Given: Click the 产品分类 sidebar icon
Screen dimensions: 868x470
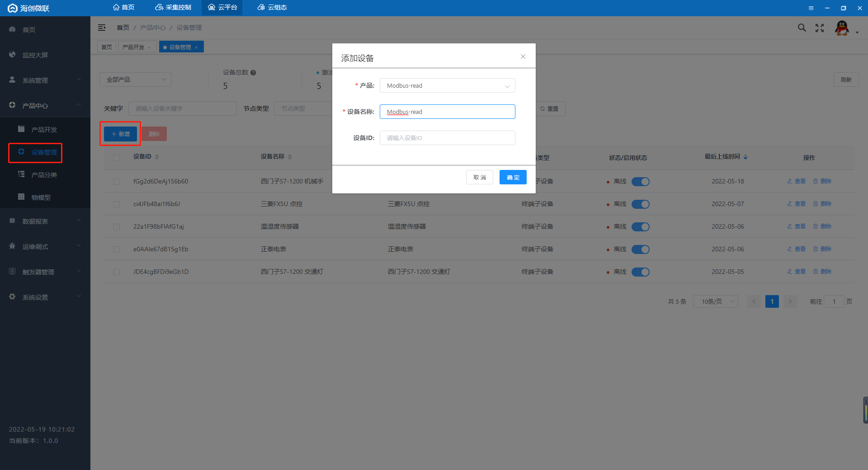Looking at the screenshot, I should coord(21,174).
